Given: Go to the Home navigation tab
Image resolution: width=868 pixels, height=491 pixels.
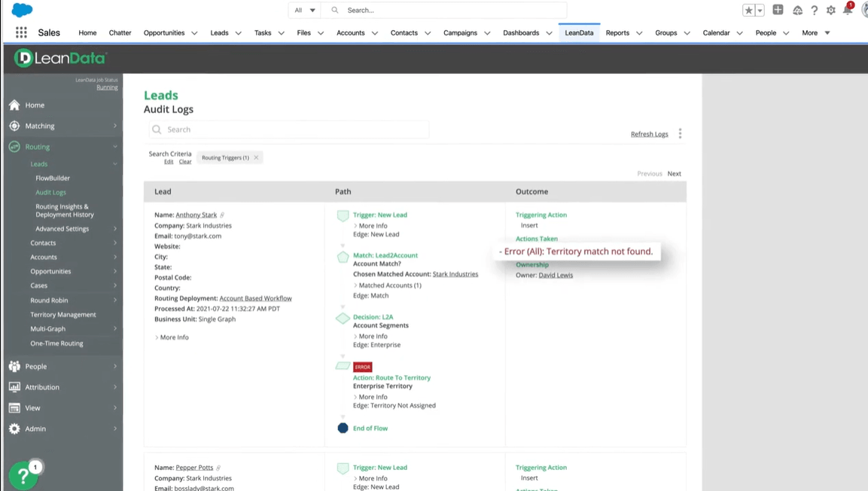Looking at the screenshot, I should coord(87,32).
